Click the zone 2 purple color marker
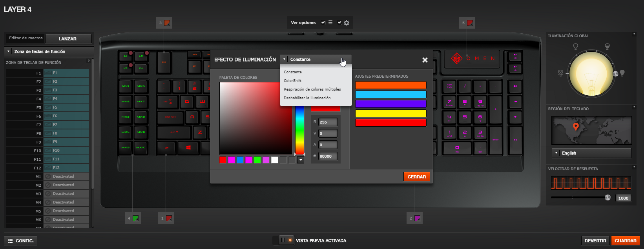The image size is (644, 249). click(x=418, y=218)
